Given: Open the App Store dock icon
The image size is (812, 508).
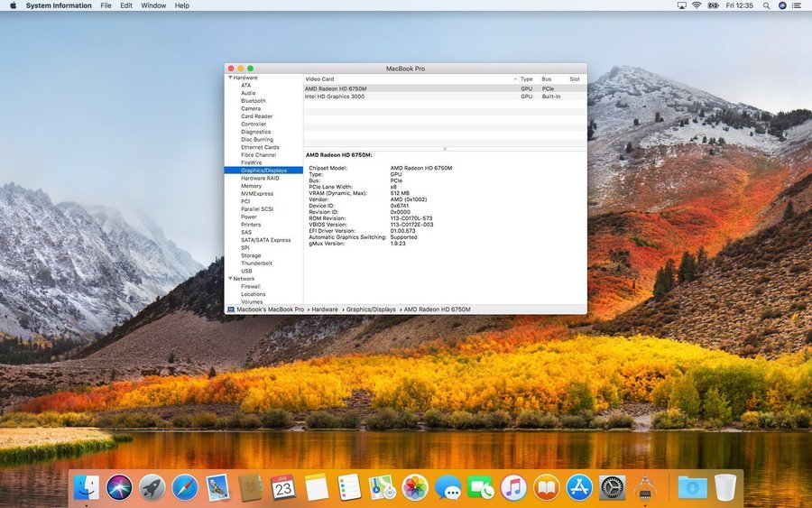Looking at the screenshot, I should (x=579, y=488).
